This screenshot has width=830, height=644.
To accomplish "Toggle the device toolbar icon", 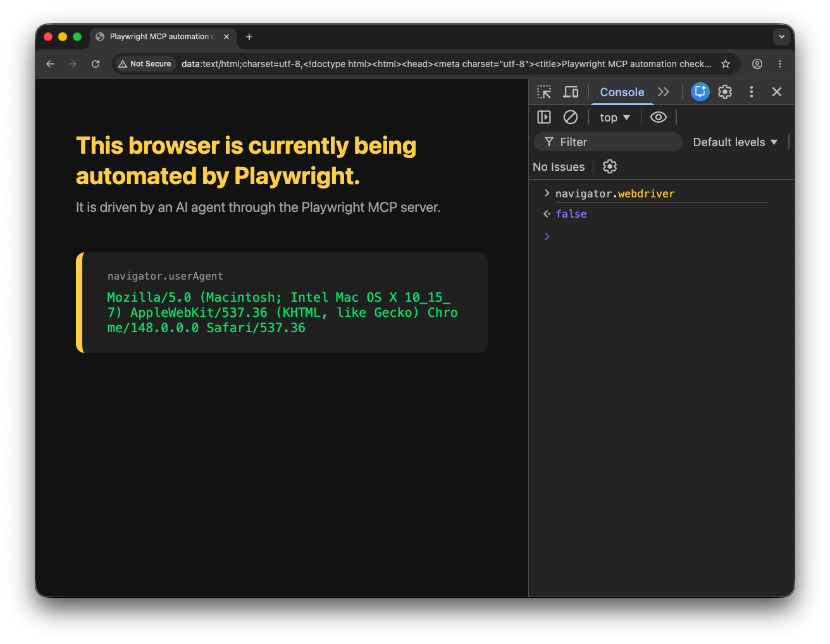I will click(x=571, y=92).
